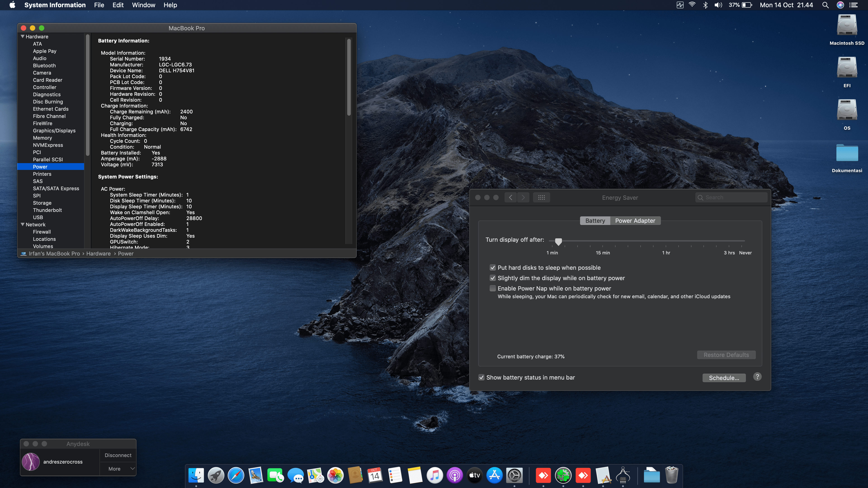868x488 pixels.
Task: Launch Safari from the Dock
Action: 236,476
